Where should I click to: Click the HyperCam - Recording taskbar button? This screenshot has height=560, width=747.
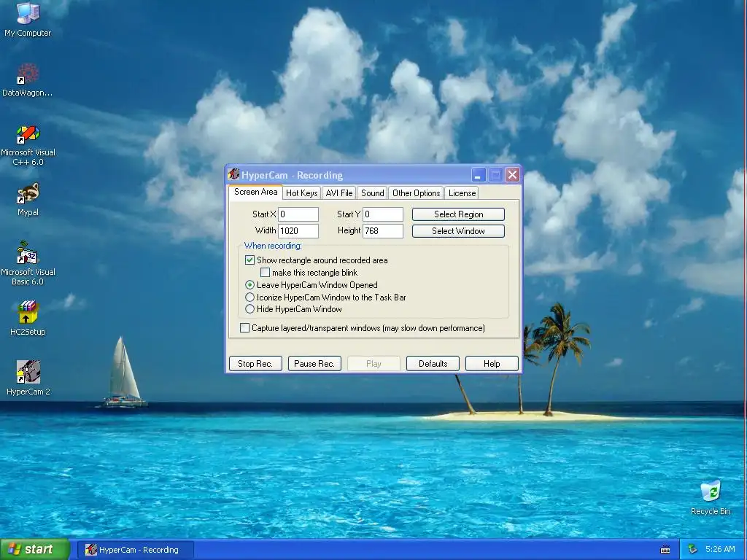(x=135, y=550)
